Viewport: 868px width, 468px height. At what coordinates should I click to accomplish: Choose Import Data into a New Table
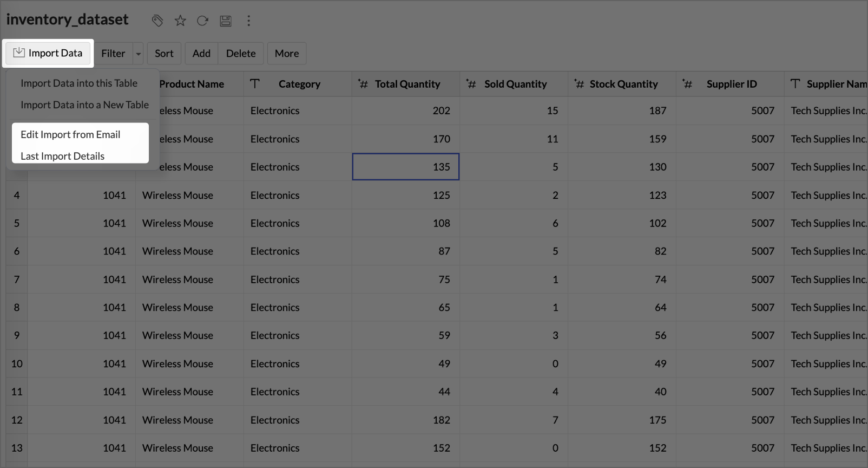[x=84, y=105]
